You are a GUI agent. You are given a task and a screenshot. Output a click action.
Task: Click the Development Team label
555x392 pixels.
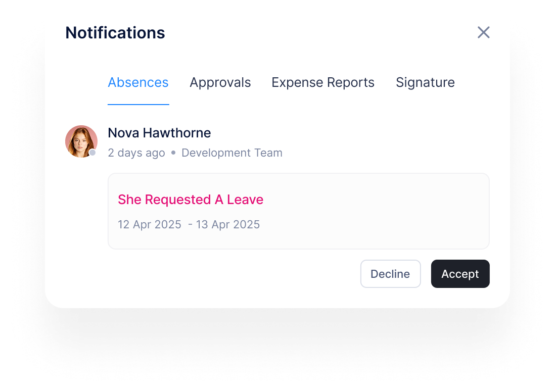click(232, 153)
